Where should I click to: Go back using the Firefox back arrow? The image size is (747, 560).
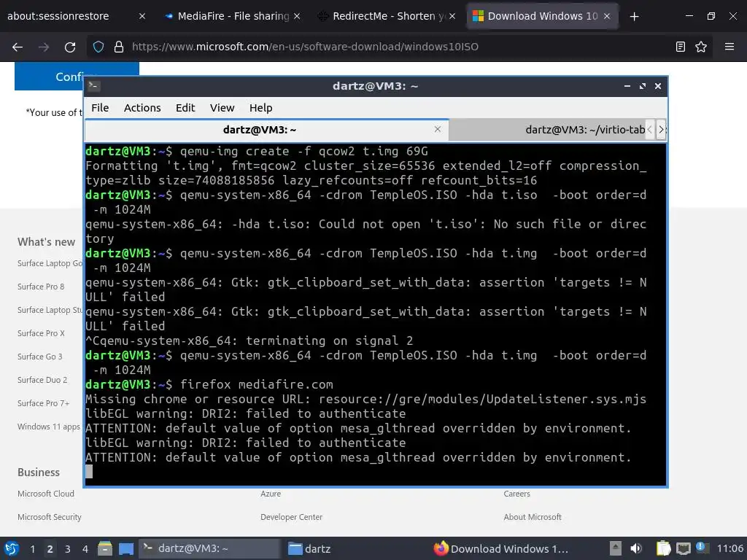(18, 47)
